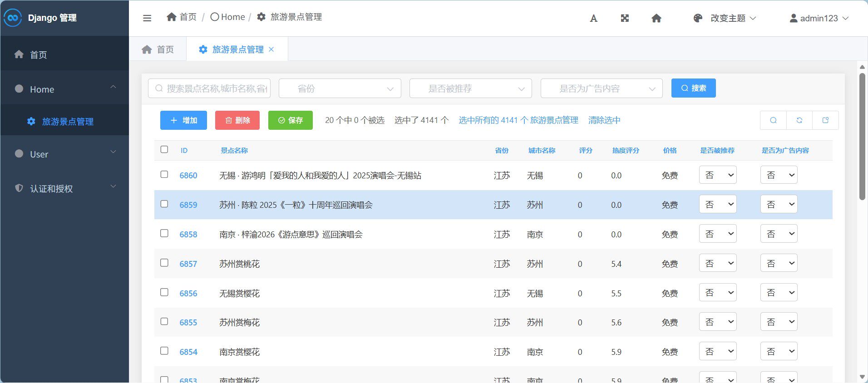Screen dimensions: 868x383
Task: Click the 清除选中 link
Action: pyautogui.click(x=604, y=120)
